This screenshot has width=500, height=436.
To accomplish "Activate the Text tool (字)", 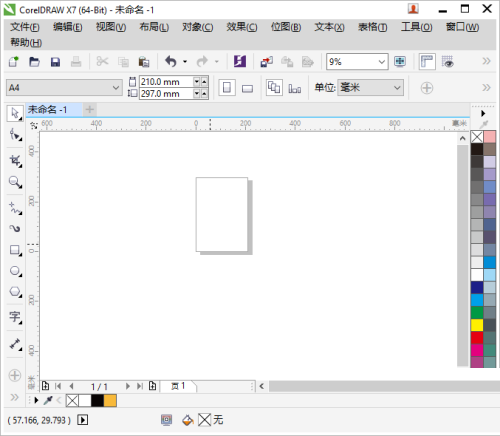I will [x=15, y=317].
